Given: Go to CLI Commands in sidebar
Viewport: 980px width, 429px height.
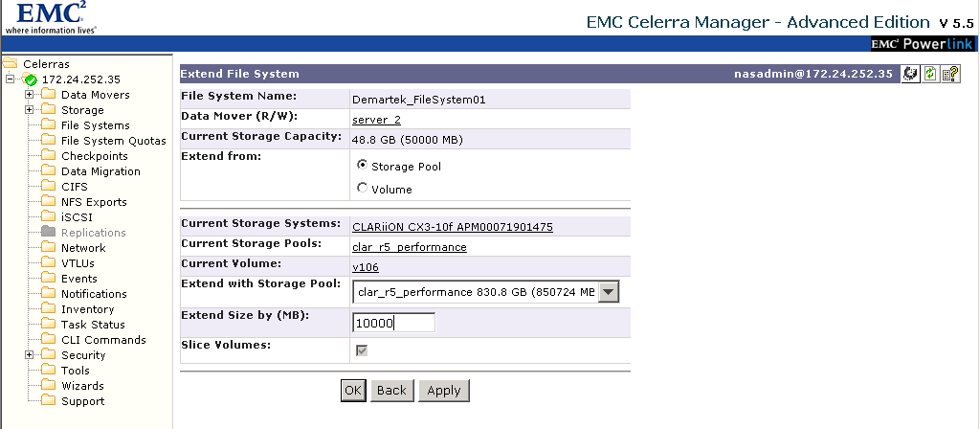Looking at the screenshot, I should coord(103,340).
